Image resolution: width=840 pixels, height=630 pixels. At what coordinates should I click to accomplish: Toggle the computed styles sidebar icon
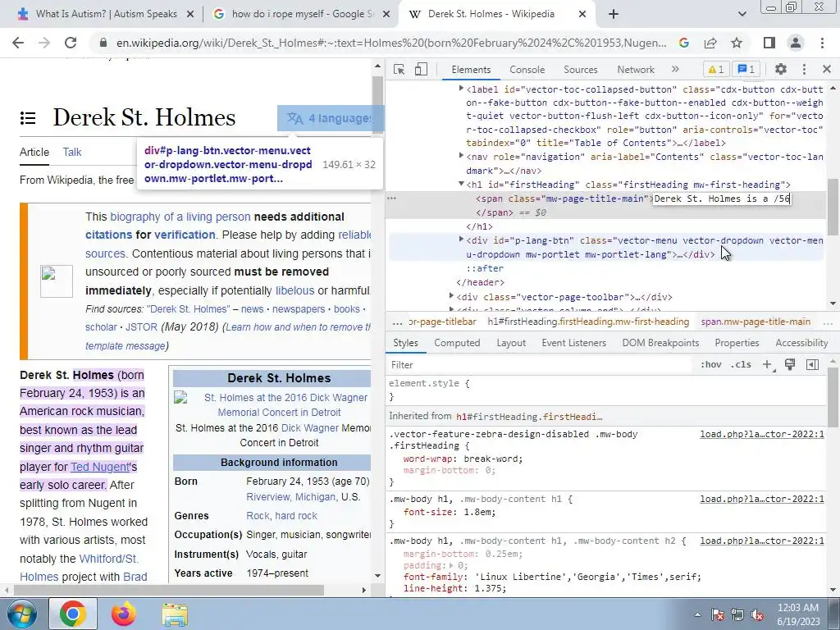click(812, 365)
